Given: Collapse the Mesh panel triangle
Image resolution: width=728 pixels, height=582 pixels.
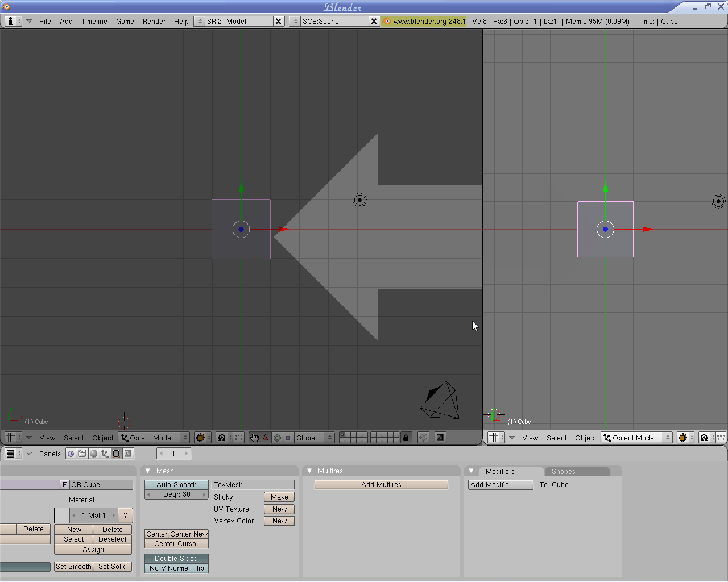Looking at the screenshot, I should (148, 471).
